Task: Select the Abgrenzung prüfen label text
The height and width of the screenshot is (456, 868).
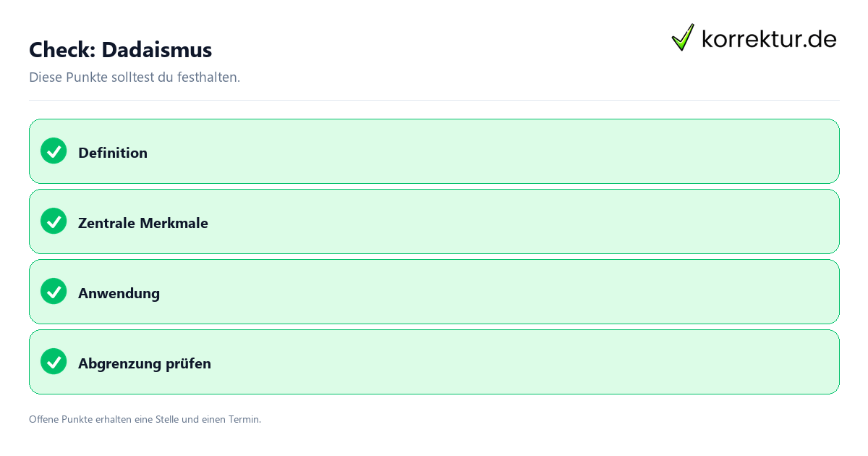Action: 145,363
